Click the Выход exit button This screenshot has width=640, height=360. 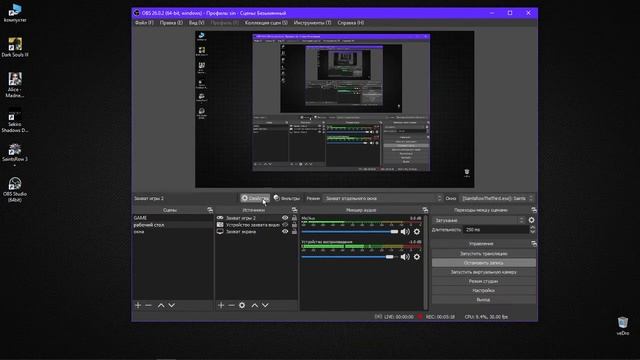point(484,300)
